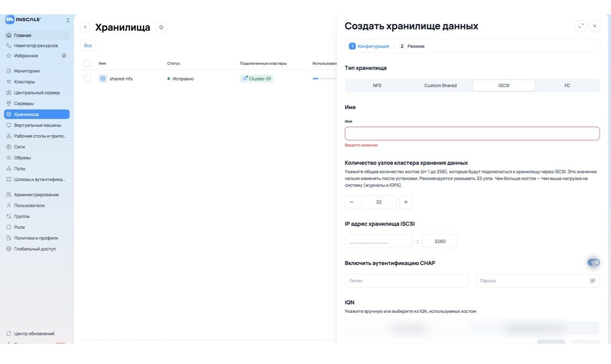This screenshot has width=611, height=364.
Task: Open Избранное in the sidebar
Action: click(37, 56)
